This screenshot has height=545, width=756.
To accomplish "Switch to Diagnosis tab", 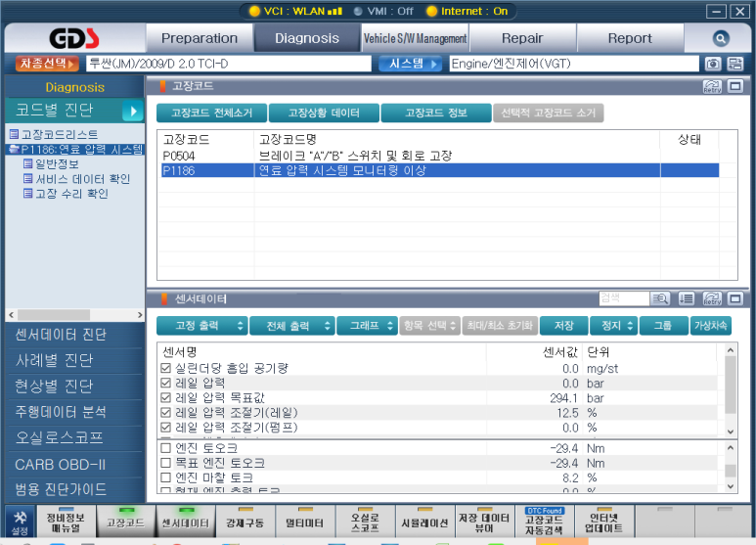I will (307, 38).
